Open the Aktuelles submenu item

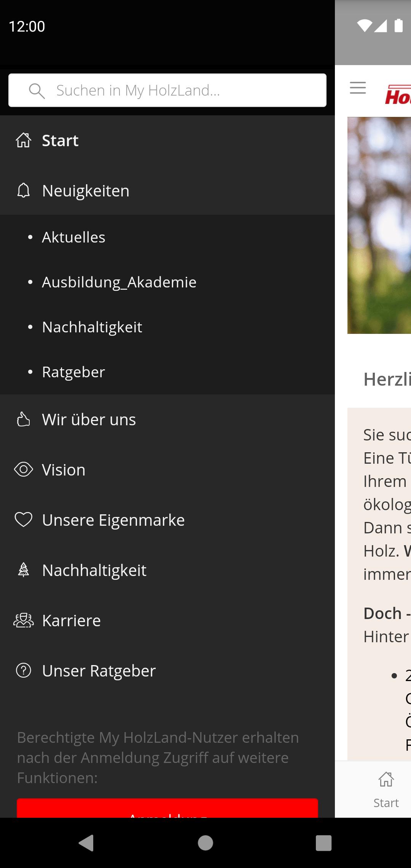167,237
